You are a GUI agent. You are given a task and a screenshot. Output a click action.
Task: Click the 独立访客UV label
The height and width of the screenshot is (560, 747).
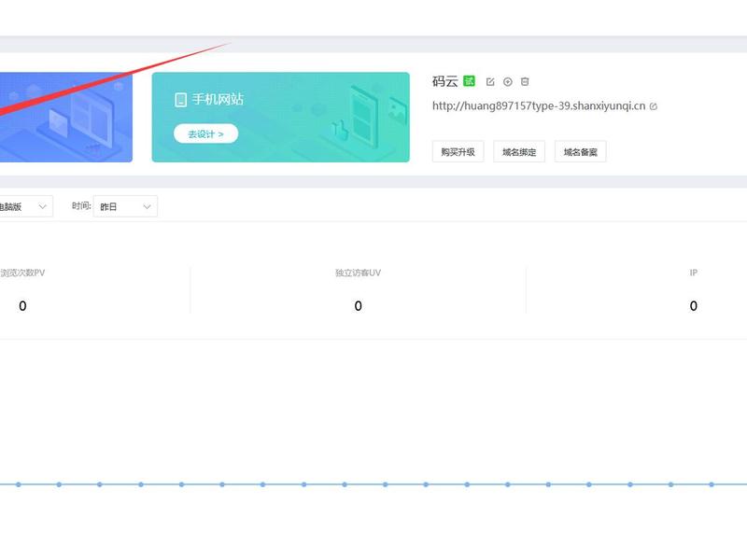359,273
